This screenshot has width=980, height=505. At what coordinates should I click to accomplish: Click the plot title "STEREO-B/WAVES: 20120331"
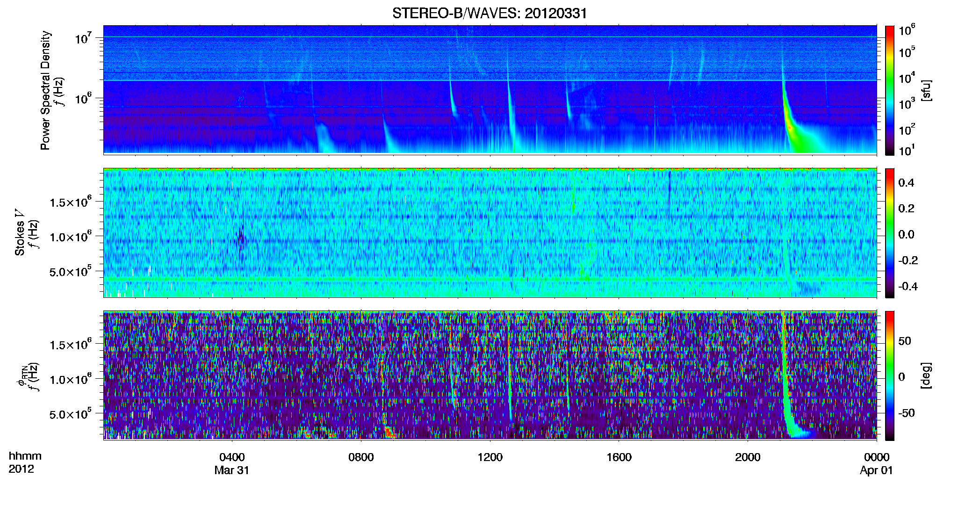click(490, 13)
